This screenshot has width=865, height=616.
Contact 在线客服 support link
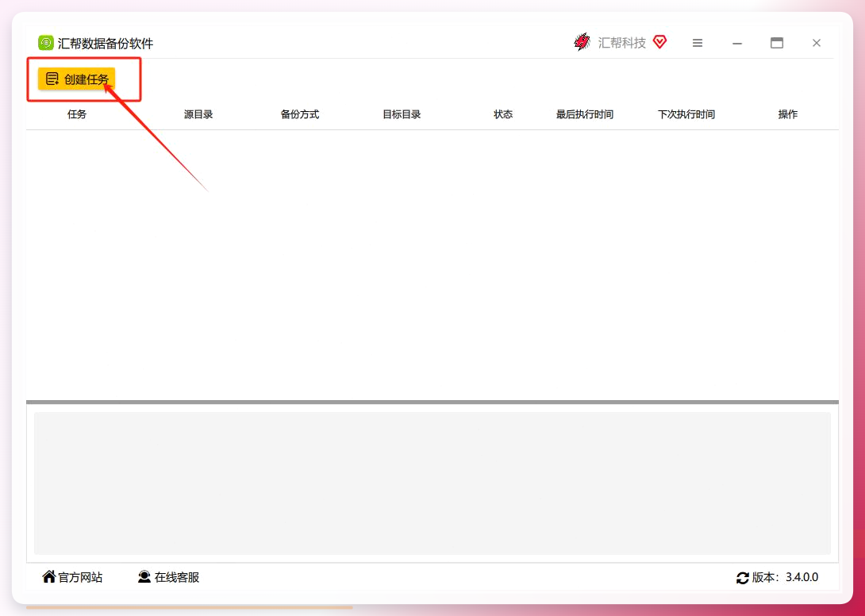(168, 577)
